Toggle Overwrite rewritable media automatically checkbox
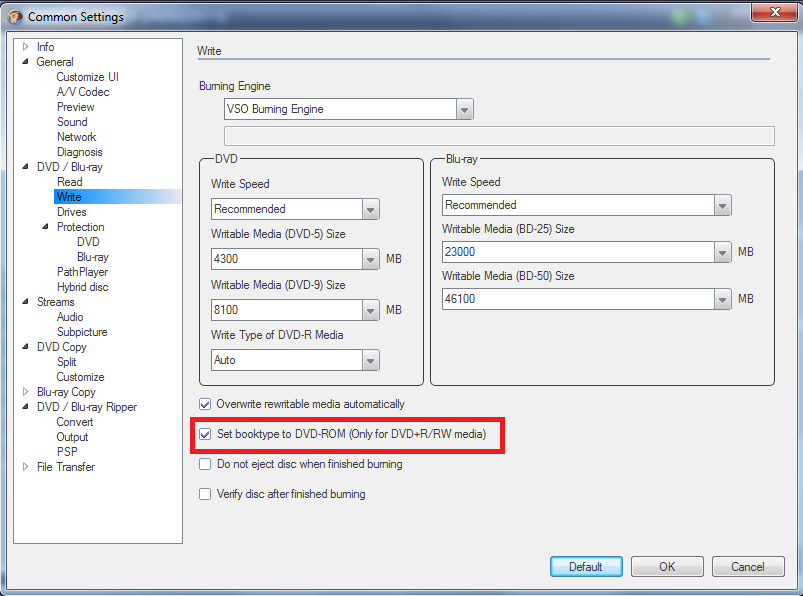The width and height of the screenshot is (803, 596). [x=205, y=404]
